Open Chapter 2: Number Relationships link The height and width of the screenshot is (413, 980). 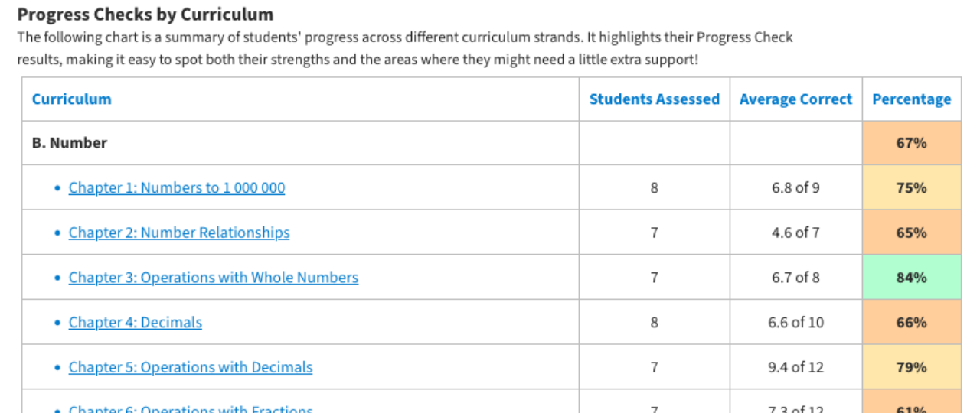click(x=179, y=233)
